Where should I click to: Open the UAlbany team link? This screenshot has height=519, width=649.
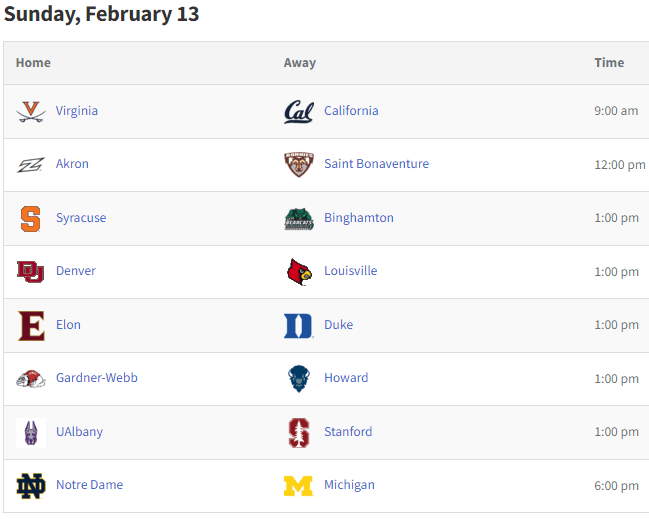pos(79,432)
